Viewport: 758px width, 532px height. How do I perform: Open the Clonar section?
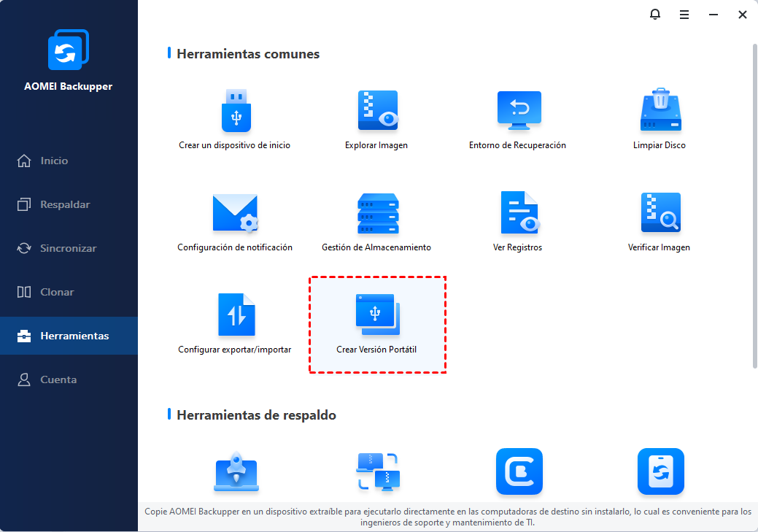point(69,292)
